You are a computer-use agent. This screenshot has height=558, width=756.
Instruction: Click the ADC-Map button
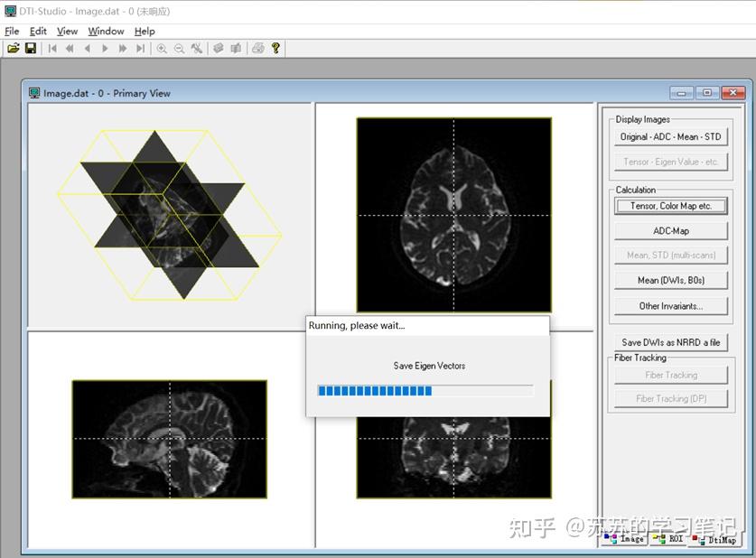pos(670,231)
